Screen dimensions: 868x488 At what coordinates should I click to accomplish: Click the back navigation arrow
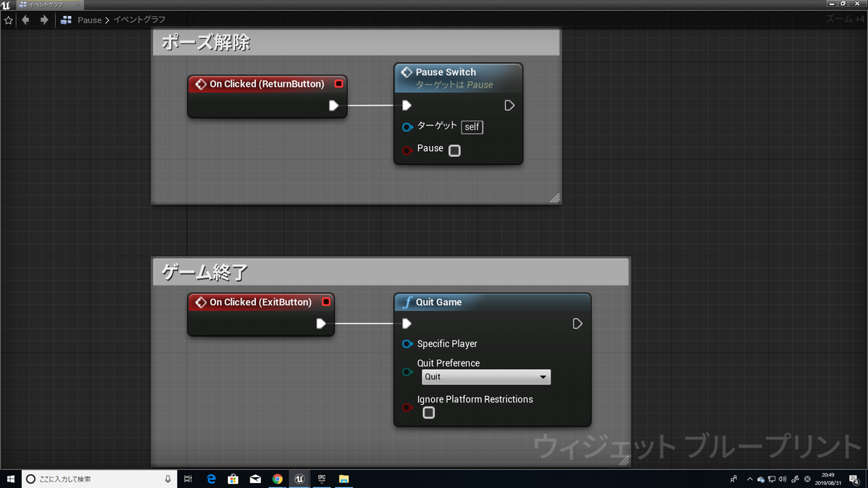[25, 20]
